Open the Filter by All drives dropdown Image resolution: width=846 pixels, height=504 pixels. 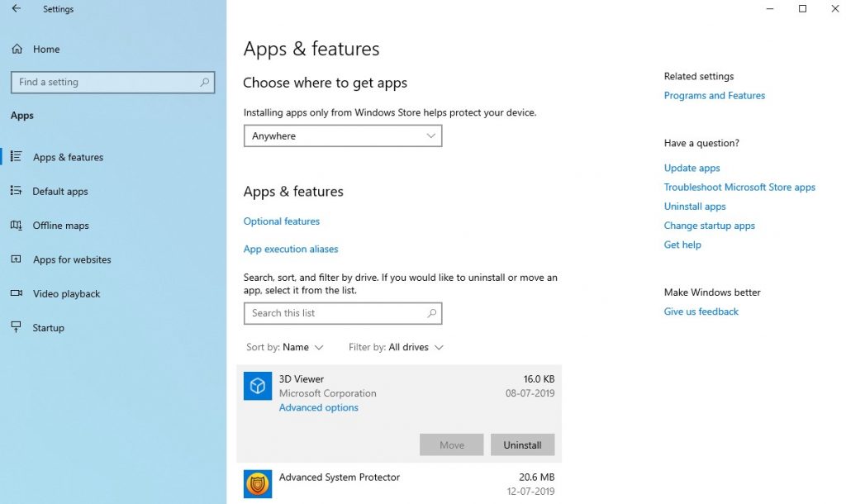click(396, 347)
